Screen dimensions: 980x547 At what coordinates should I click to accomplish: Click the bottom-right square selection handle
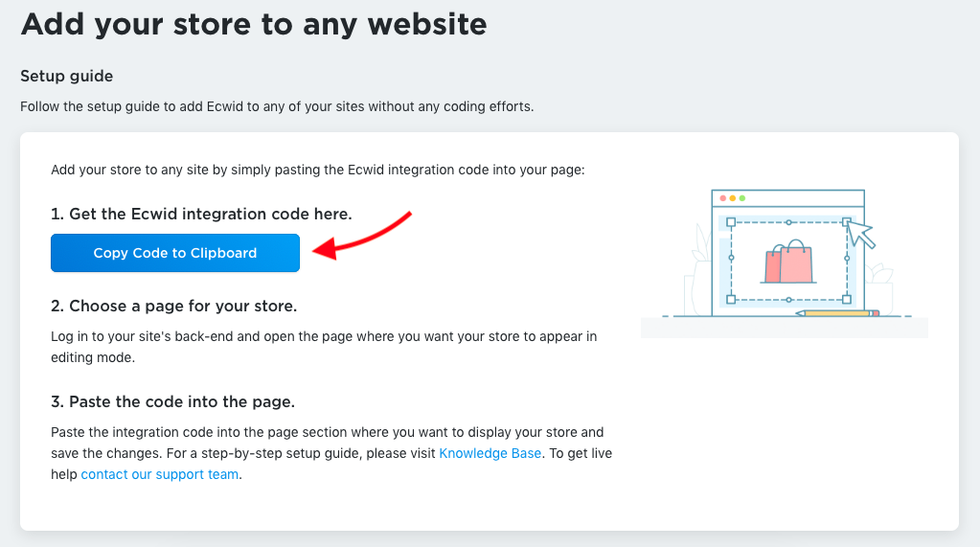pos(846,300)
